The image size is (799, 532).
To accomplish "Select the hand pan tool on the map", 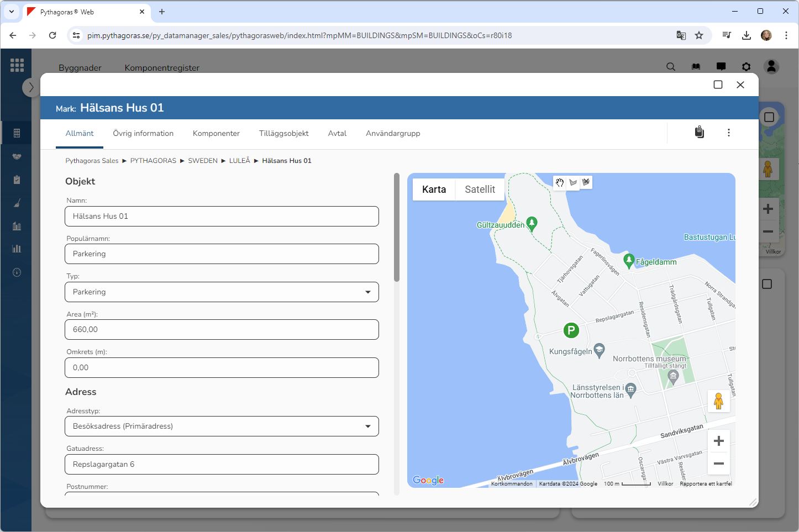I will [x=560, y=183].
